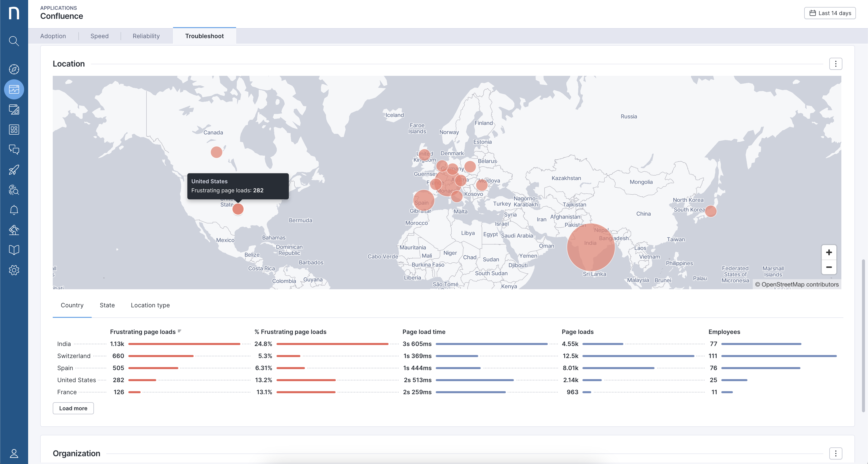The image size is (868, 464).
Task: Select the Location type tab
Action: tap(150, 305)
